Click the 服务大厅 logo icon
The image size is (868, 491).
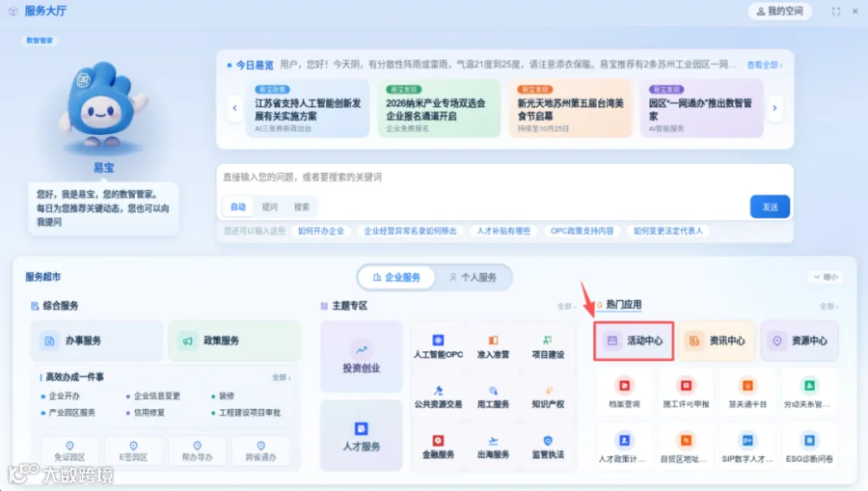tap(14, 11)
